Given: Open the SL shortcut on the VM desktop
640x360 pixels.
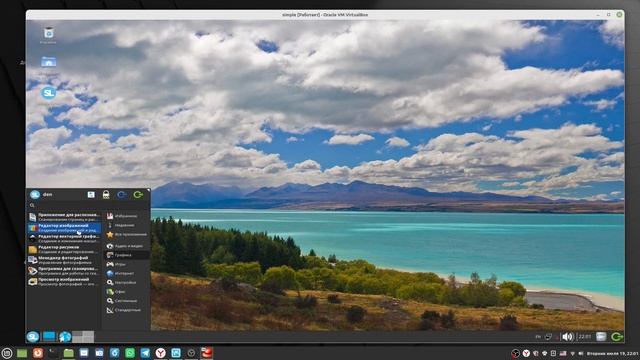Looking at the screenshot, I should (49, 93).
